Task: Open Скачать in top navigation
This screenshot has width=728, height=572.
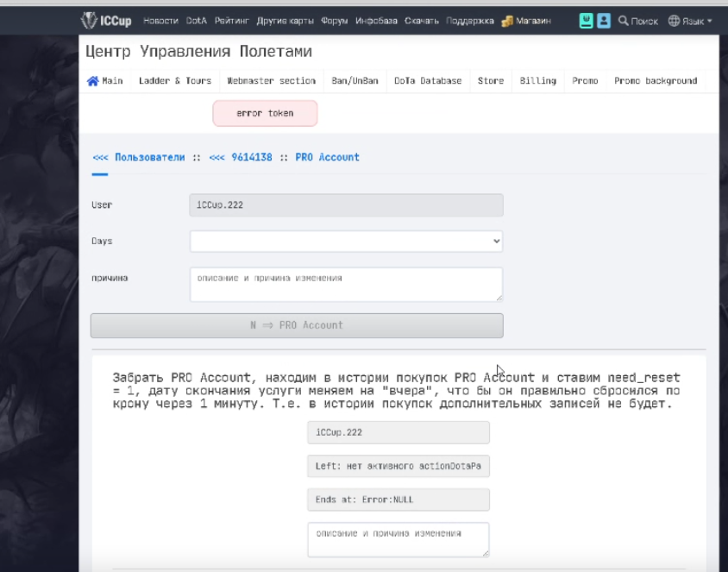Action: pyautogui.click(x=422, y=21)
